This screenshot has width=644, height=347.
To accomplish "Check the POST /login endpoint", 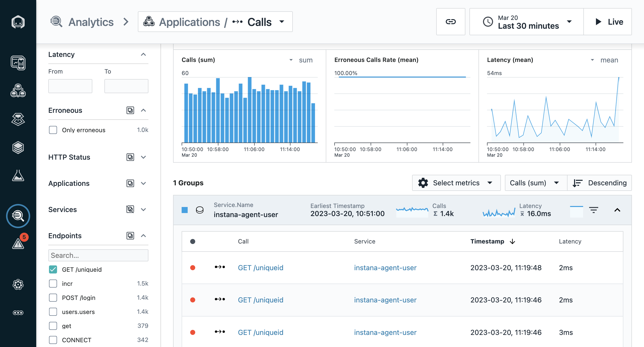I will click(53, 298).
